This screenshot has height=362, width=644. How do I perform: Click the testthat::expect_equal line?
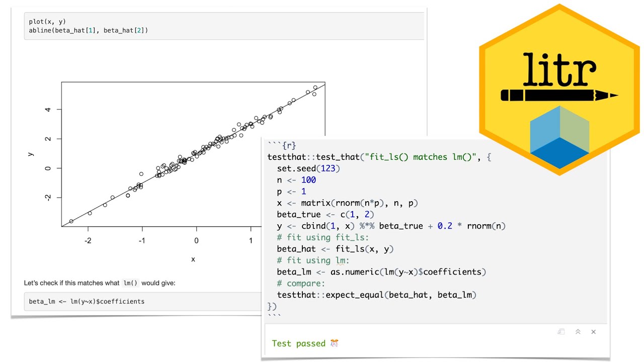point(376,295)
